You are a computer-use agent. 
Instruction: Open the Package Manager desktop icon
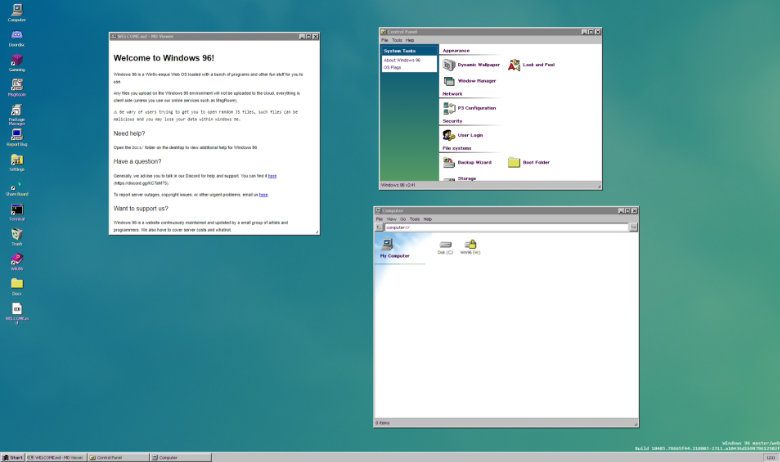16,114
